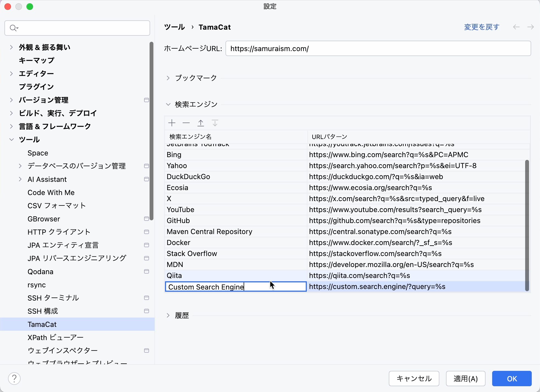This screenshot has width=540, height=392.
Task: Click project-level icon beside ウェブインスペクター
Action: click(x=147, y=351)
